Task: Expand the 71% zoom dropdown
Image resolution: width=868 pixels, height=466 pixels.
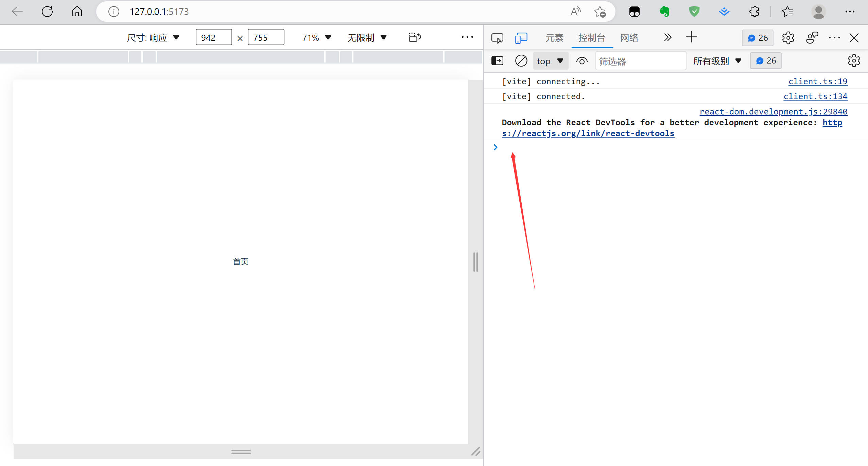Action: 316,37
